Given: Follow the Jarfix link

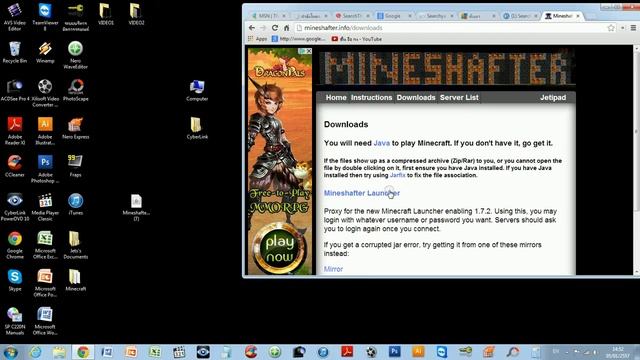Looking at the screenshot, I should tap(398, 175).
